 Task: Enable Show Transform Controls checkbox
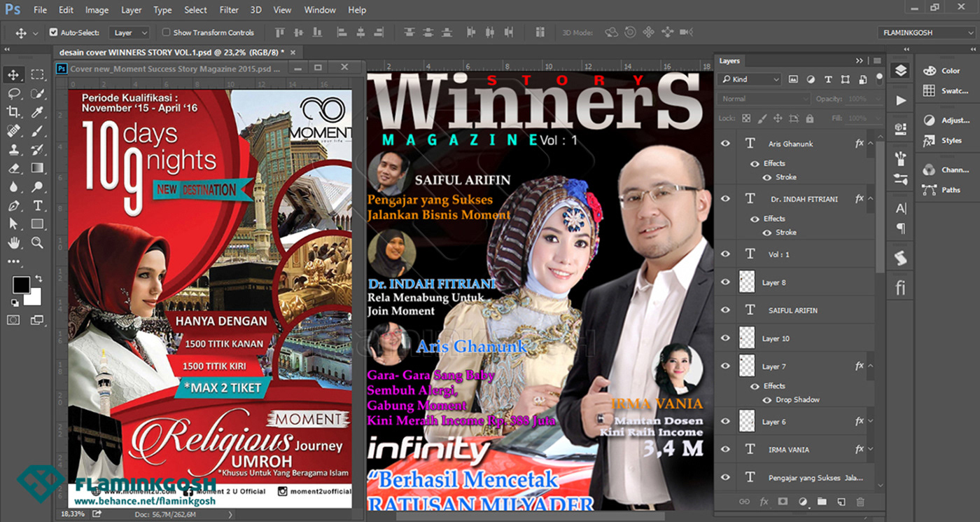click(166, 32)
